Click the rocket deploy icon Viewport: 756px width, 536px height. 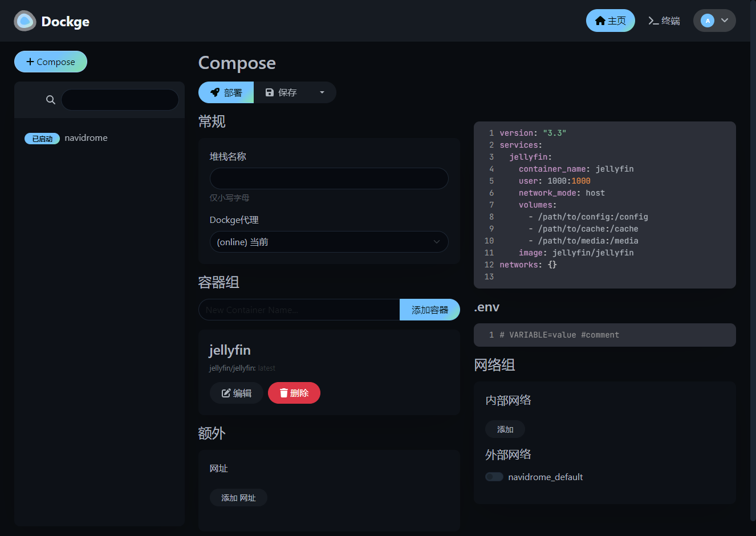(215, 92)
